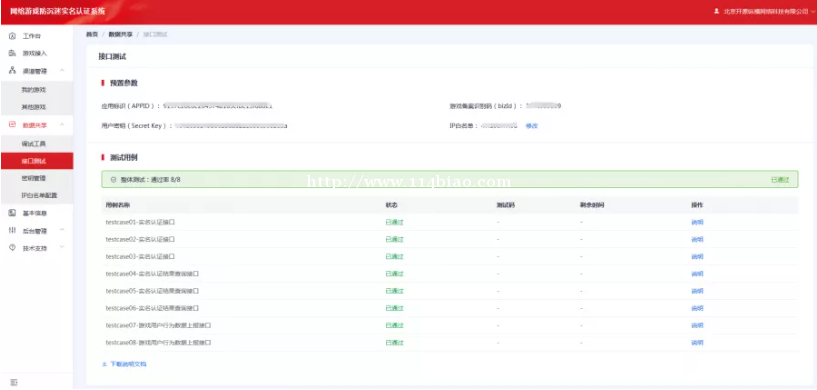Click the 技术支持 location-pin icon
817x390 pixels.
tap(13, 248)
